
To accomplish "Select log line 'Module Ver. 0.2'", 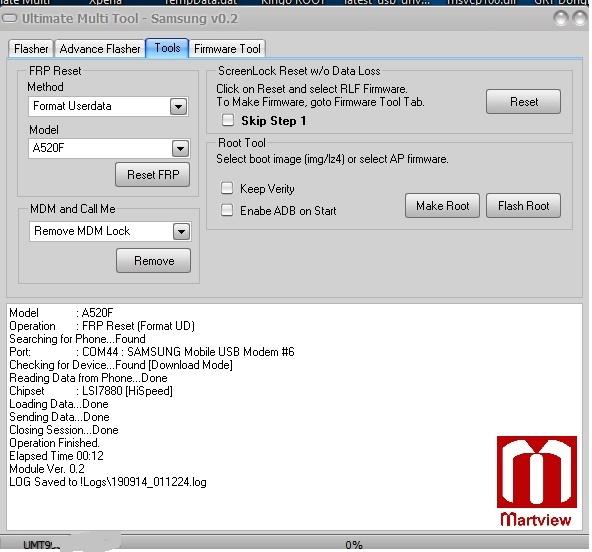I will tap(47, 469).
